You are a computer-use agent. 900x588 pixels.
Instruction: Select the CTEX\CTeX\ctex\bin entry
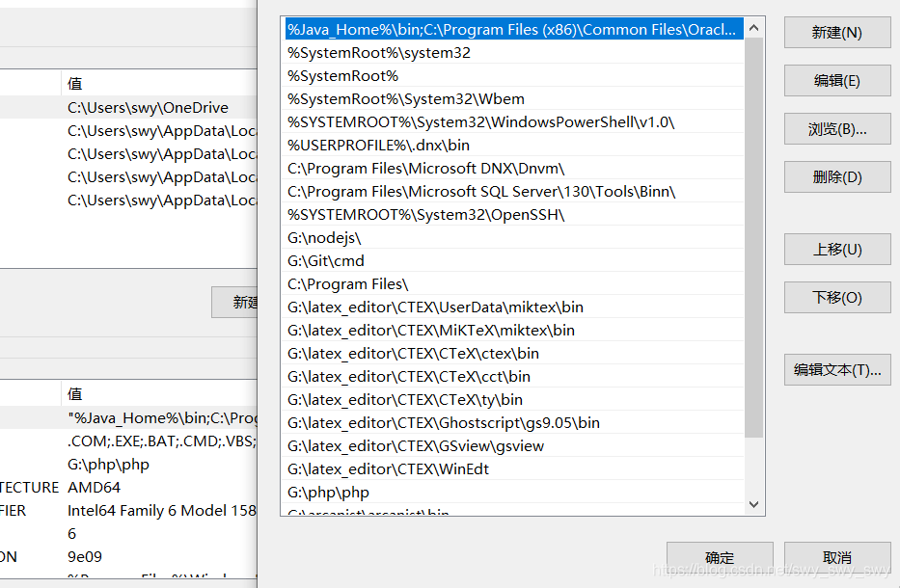514,354
